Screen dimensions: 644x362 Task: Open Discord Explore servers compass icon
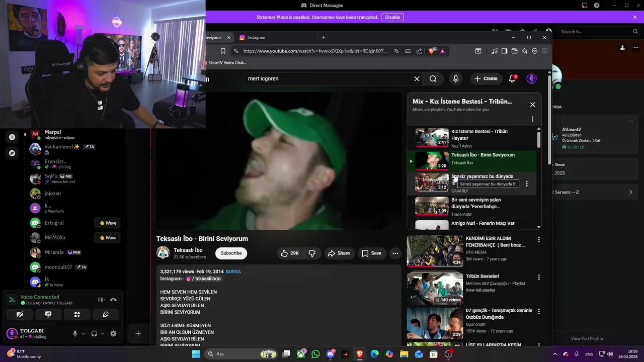(12, 153)
